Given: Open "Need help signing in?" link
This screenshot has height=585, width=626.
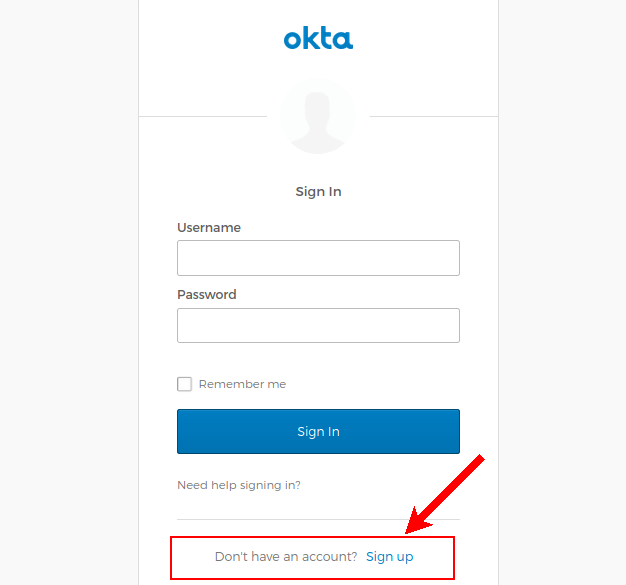Looking at the screenshot, I should tap(239, 485).
